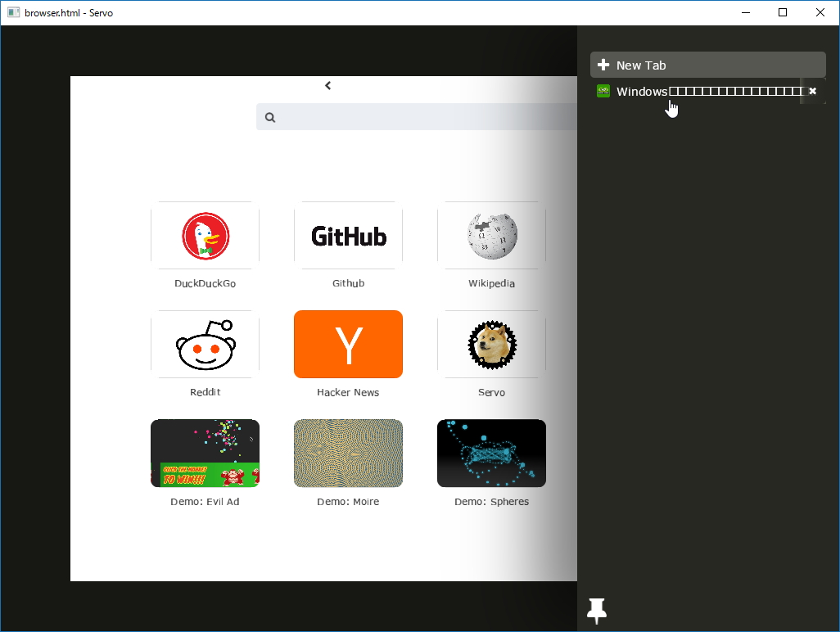Viewport: 840px width, 632px height.
Task: Open the orange Hacker News icon
Action: [348, 345]
